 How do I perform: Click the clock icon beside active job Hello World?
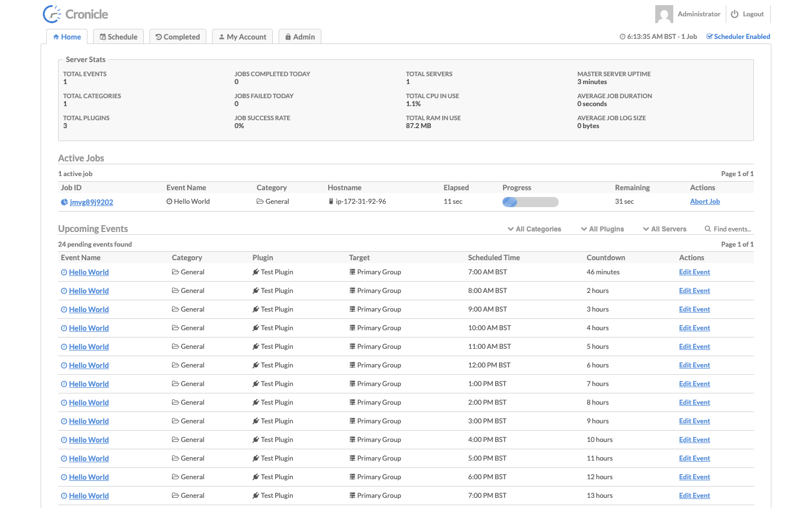pyautogui.click(x=169, y=202)
